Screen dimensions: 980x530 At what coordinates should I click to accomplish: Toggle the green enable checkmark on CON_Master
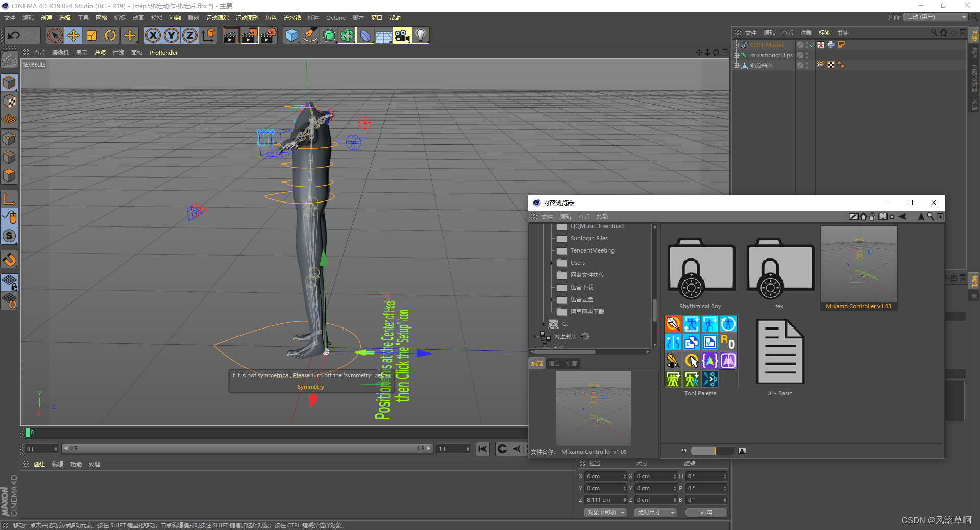(812, 45)
